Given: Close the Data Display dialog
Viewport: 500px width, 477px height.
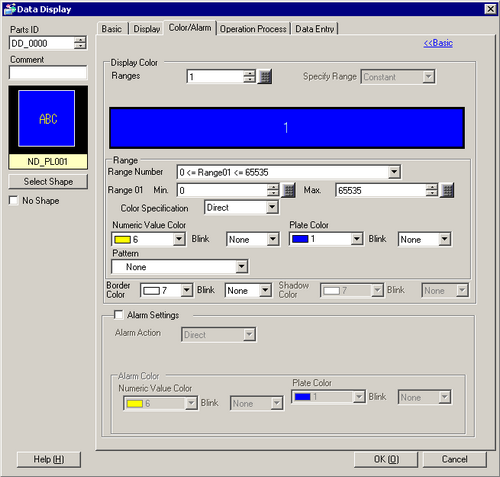Looking at the screenshot, I should coord(490,9).
